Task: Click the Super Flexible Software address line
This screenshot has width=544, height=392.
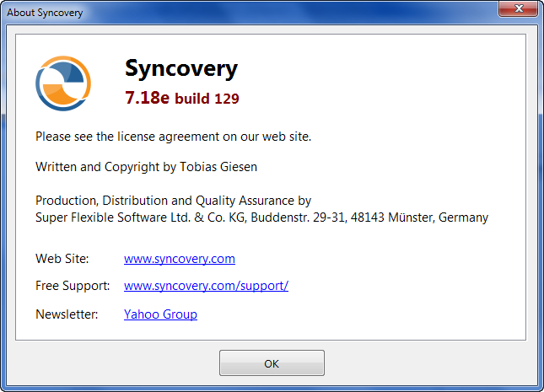Action: [x=261, y=217]
